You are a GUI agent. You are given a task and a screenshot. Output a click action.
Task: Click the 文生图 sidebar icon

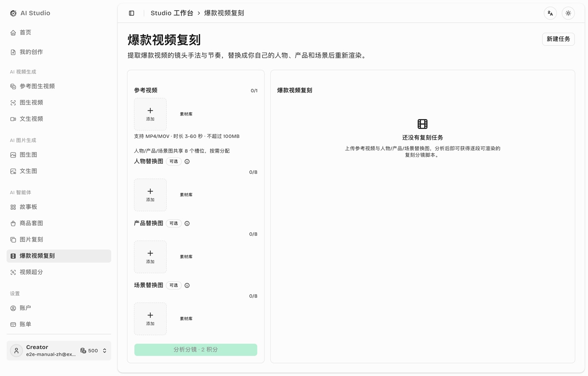(x=13, y=171)
